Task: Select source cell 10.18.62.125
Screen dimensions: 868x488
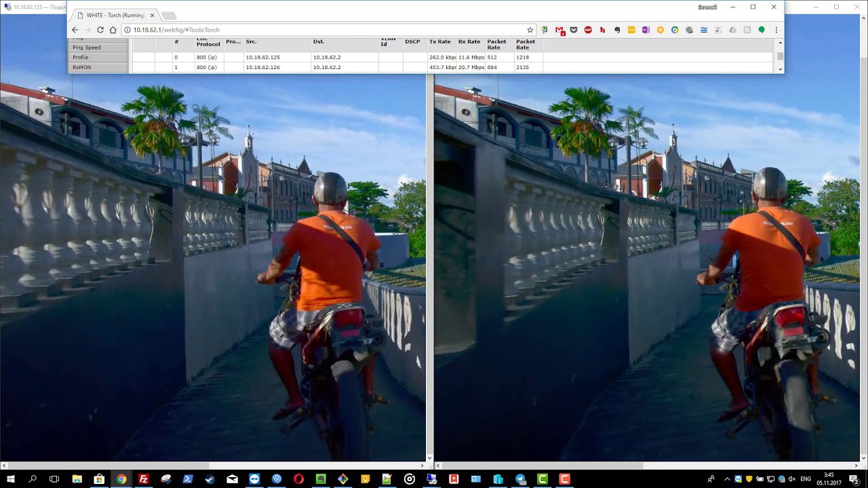Action: pos(277,58)
